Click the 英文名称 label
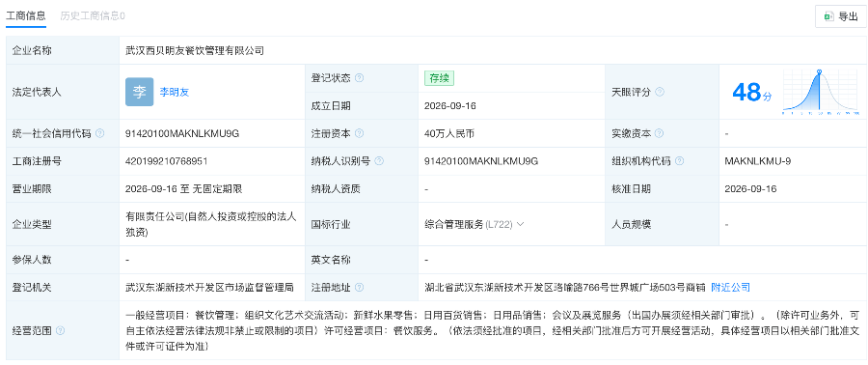 tap(331, 260)
